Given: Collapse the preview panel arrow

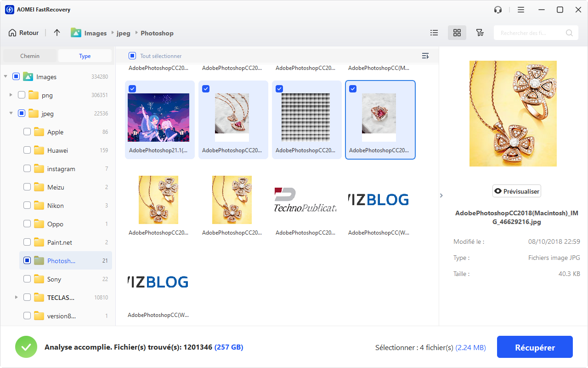Looking at the screenshot, I should [x=441, y=195].
